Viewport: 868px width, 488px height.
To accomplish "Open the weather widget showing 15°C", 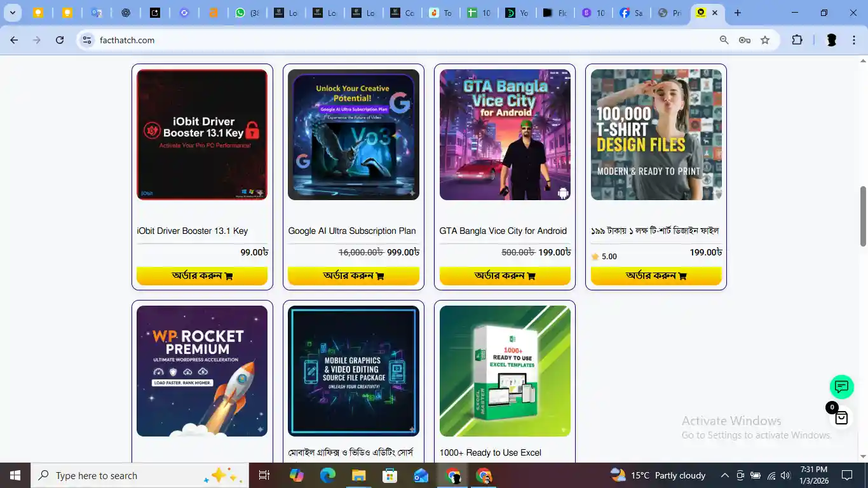I will pos(658,475).
